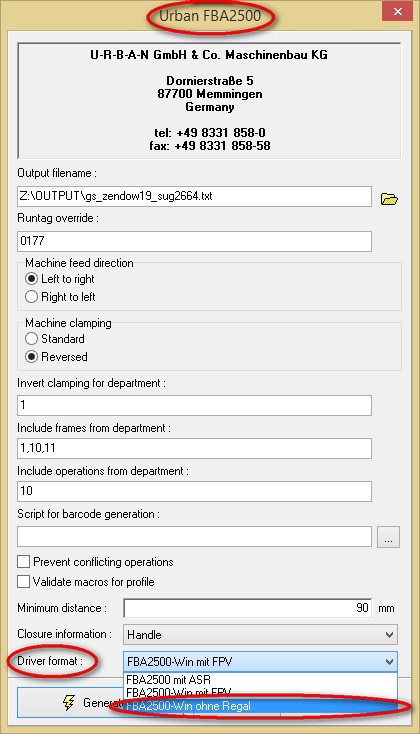Open the folder browse icon for output filename
Viewport: 420px width, 734px height.
pyautogui.click(x=389, y=199)
